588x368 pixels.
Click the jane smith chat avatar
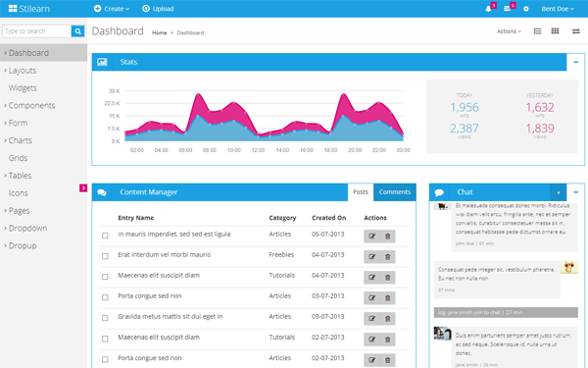pos(443,333)
